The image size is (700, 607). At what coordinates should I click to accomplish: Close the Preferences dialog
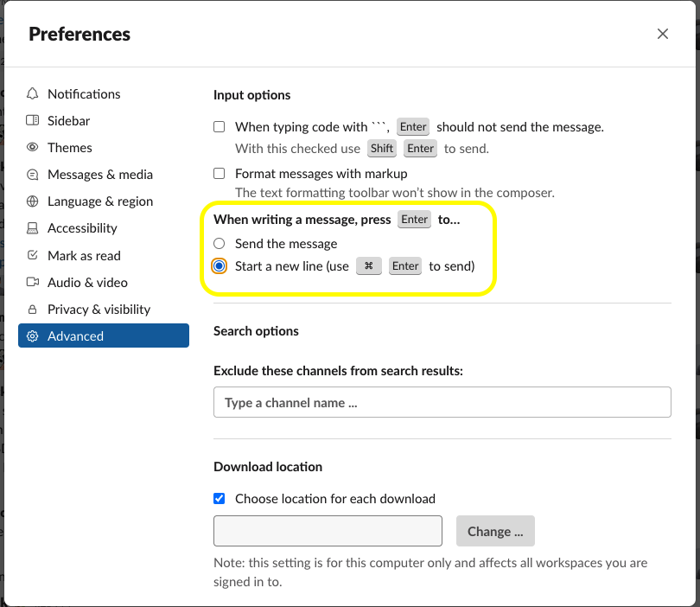(663, 34)
